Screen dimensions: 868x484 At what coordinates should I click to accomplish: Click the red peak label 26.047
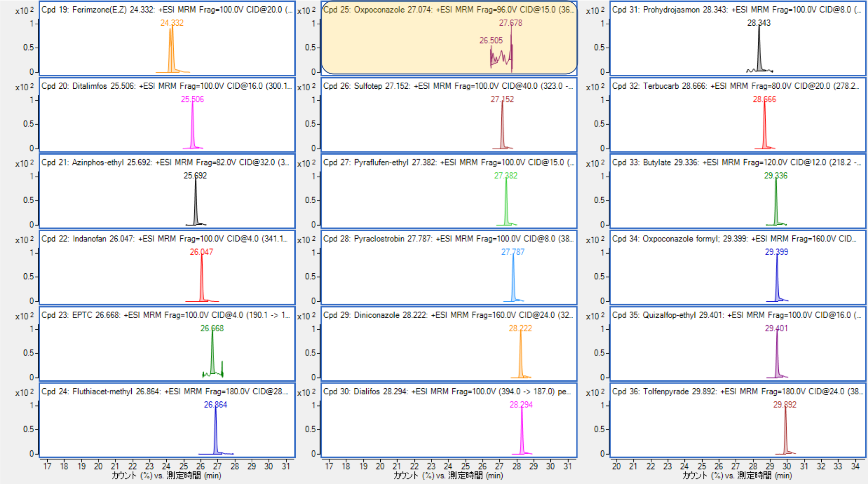tap(201, 252)
